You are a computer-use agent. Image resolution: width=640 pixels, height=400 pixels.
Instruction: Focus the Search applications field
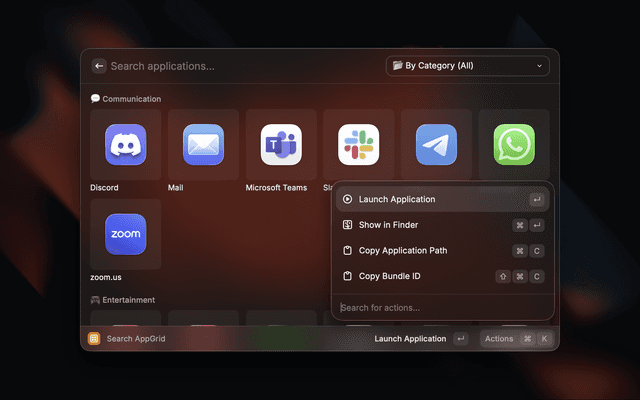[240, 66]
